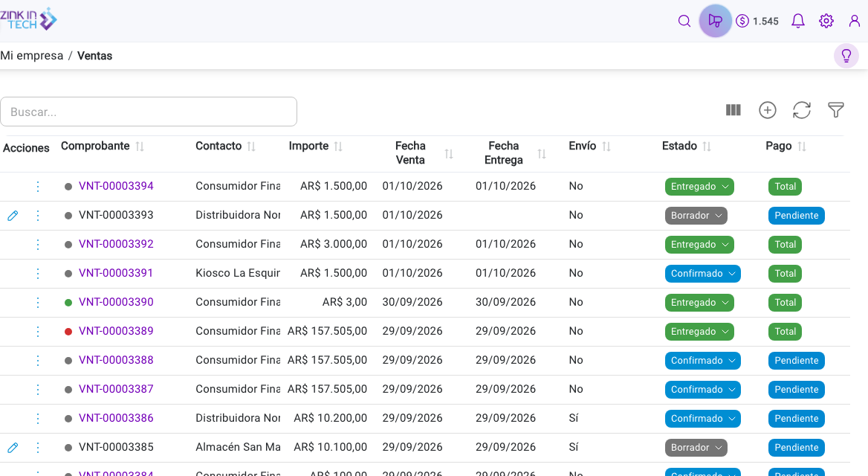This screenshot has height=476, width=868.
Task: Open the notifications bell
Action: click(797, 21)
